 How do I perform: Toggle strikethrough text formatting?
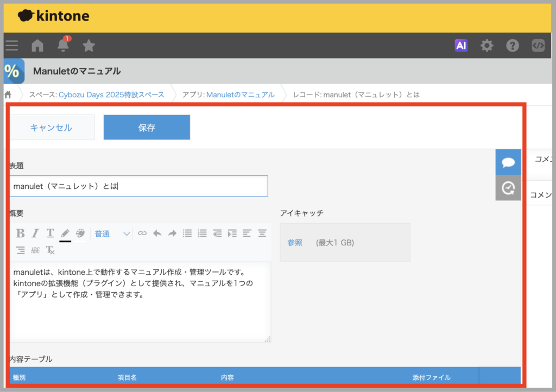pyautogui.click(x=35, y=250)
